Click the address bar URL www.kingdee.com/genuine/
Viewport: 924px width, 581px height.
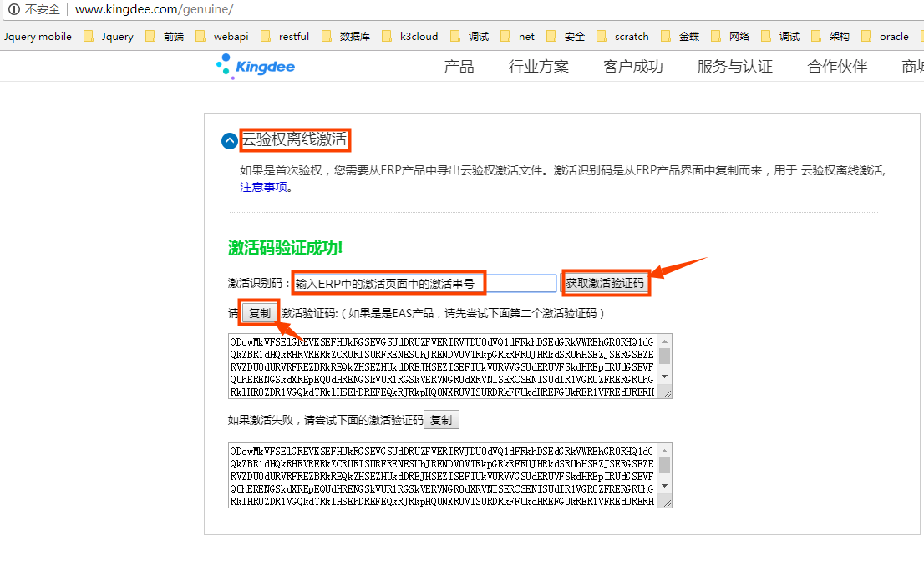click(155, 9)
